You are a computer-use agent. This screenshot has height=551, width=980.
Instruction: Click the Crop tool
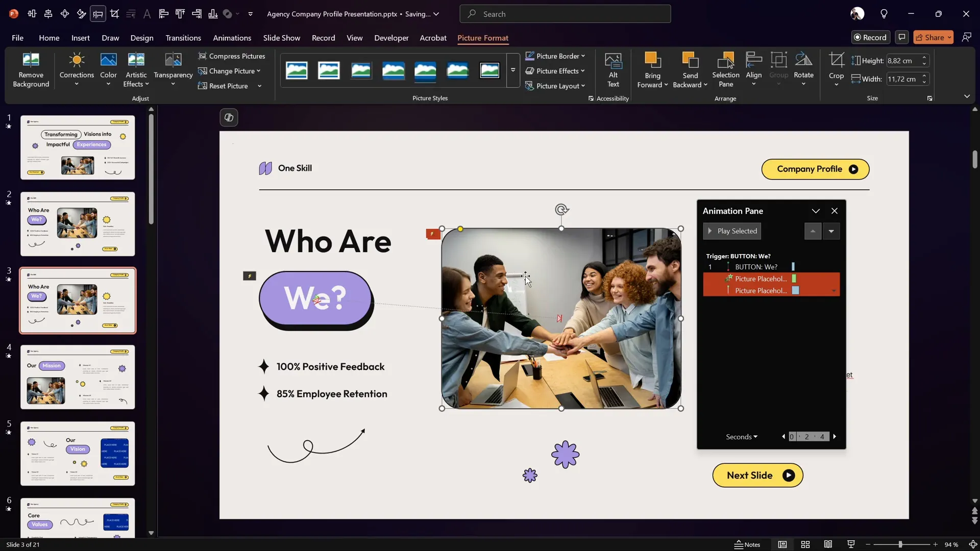point(837,68)
